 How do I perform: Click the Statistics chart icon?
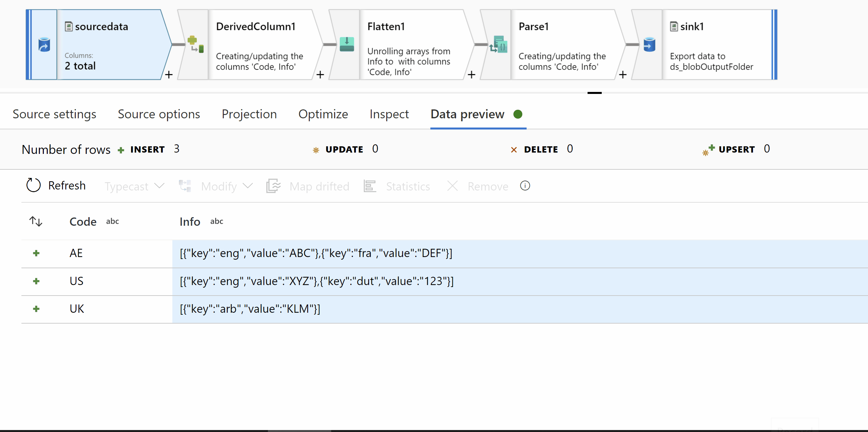point(370,186)
